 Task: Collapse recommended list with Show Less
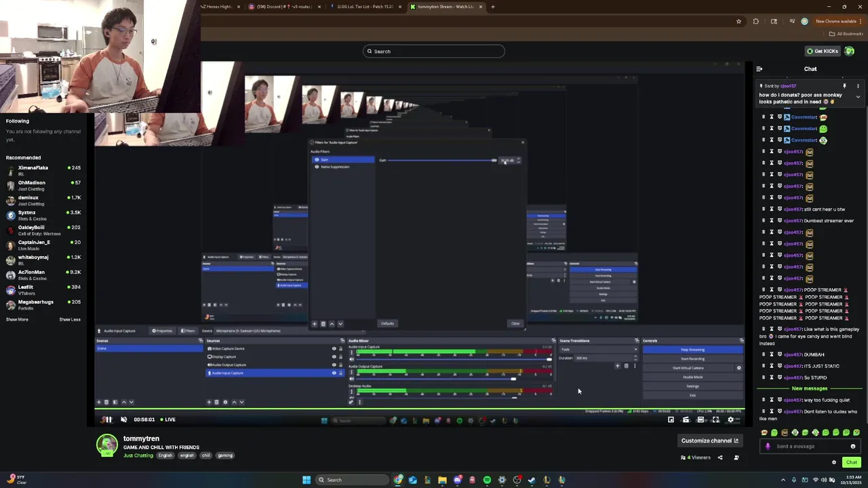coord(70,319)
